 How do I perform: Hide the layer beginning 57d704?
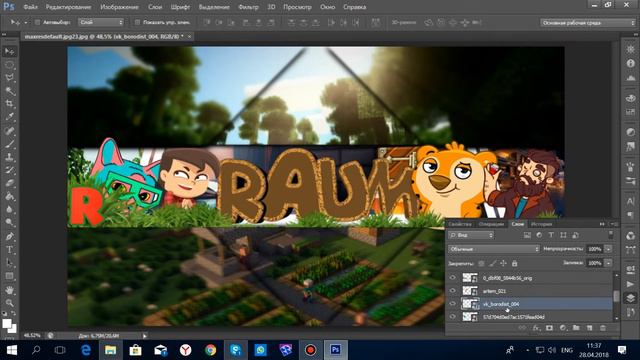coord(453,317)
